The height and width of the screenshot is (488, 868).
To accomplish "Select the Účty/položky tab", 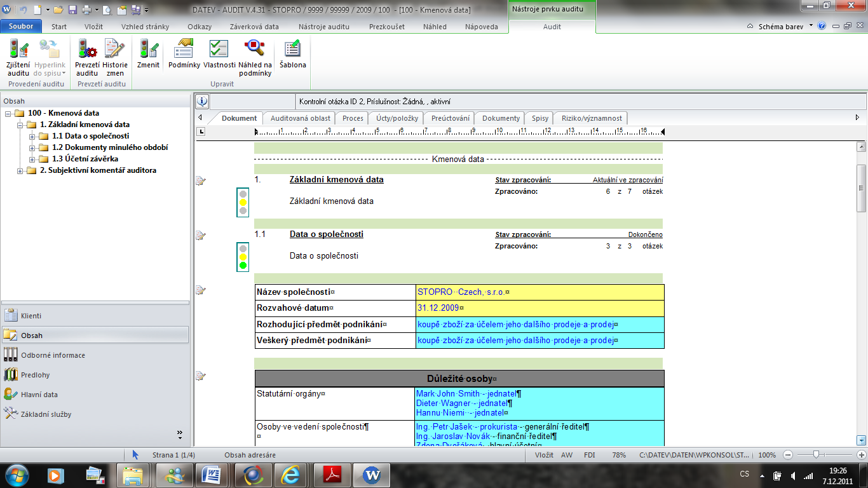I will click(x=397, y=118).
